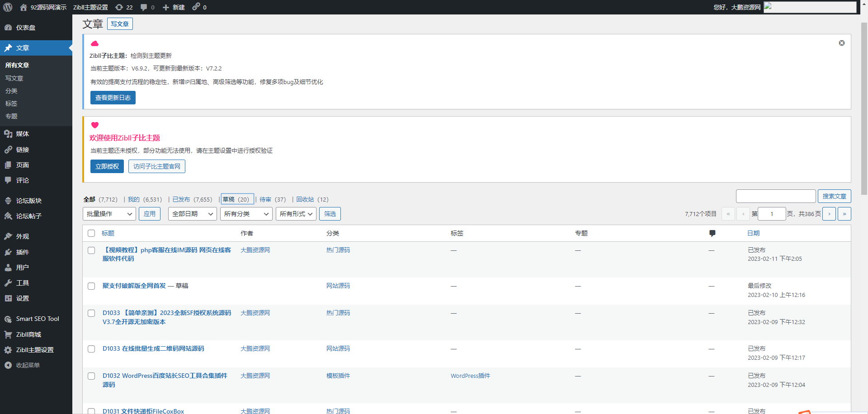Expand the 所有分类 category dropdown

246,214
